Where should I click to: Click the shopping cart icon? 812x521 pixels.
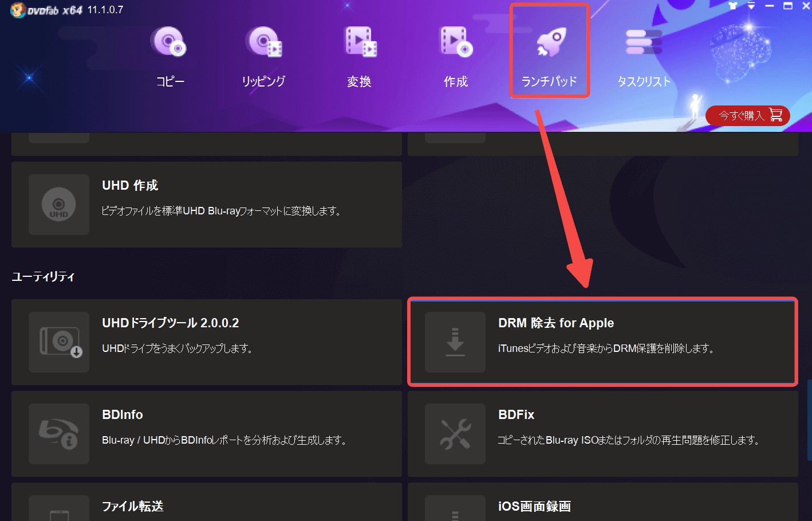(776, 115)
